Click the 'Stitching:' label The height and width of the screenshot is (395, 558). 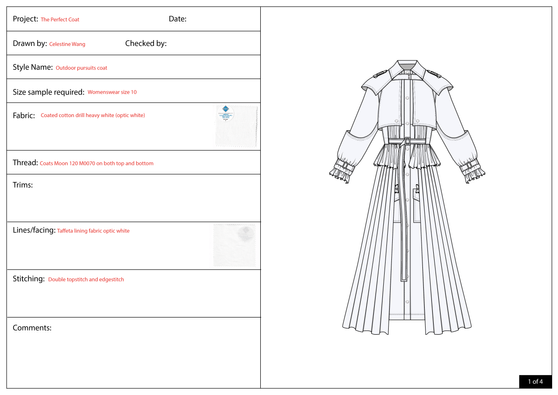click(29, 279)
